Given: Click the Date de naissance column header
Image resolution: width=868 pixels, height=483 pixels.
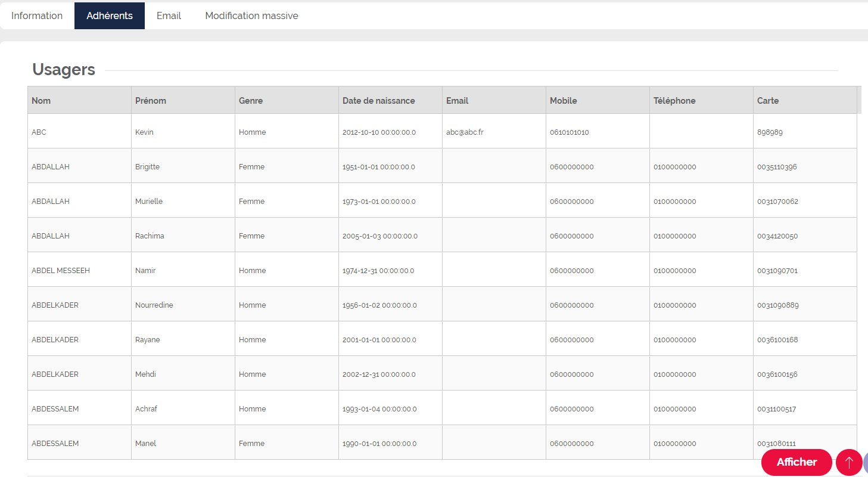Looking at the screenshot, I should coord(390,100).
